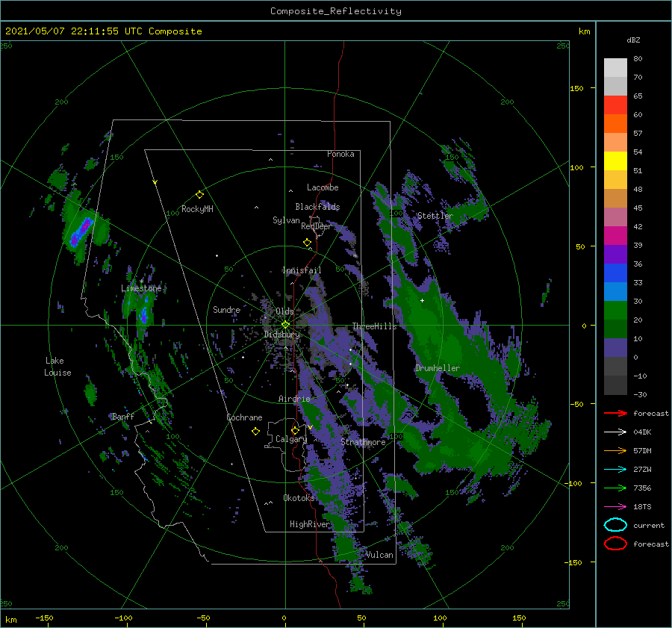Click the Ponoka city label
Screen dimensions: 672x628
pyautogui.click(x=340, y=154)
